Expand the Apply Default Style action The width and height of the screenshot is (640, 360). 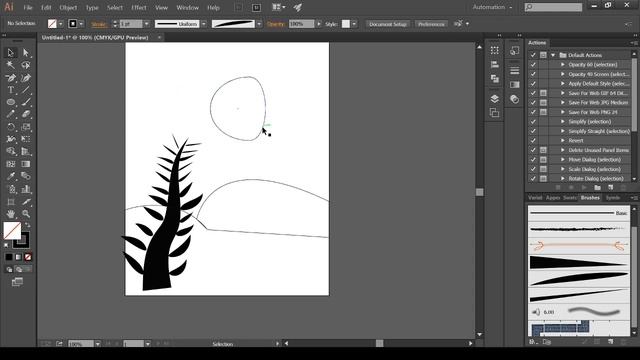563,84
